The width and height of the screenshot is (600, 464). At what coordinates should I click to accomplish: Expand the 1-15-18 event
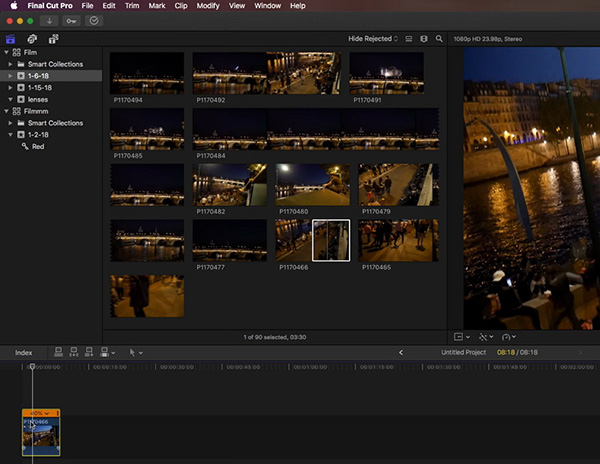point(10,88)
